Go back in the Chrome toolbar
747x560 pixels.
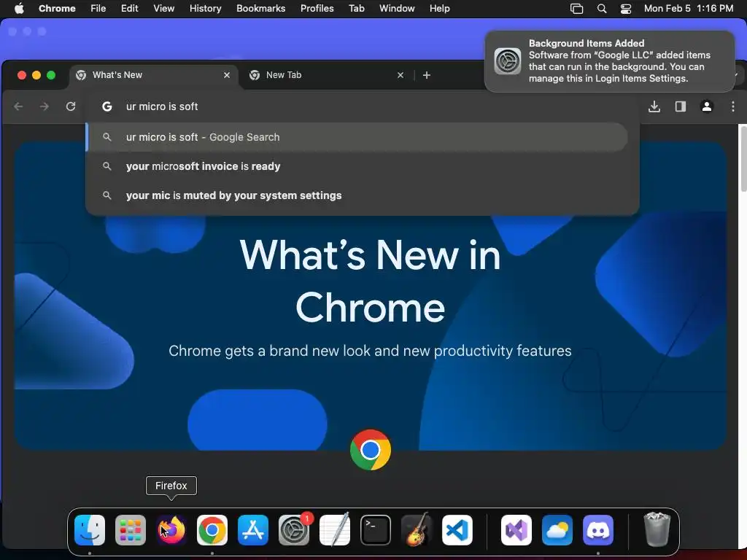click(18, 106)
